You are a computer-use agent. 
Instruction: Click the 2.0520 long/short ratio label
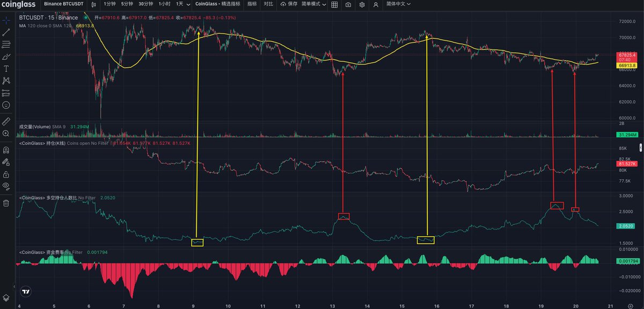coord(627,226)
